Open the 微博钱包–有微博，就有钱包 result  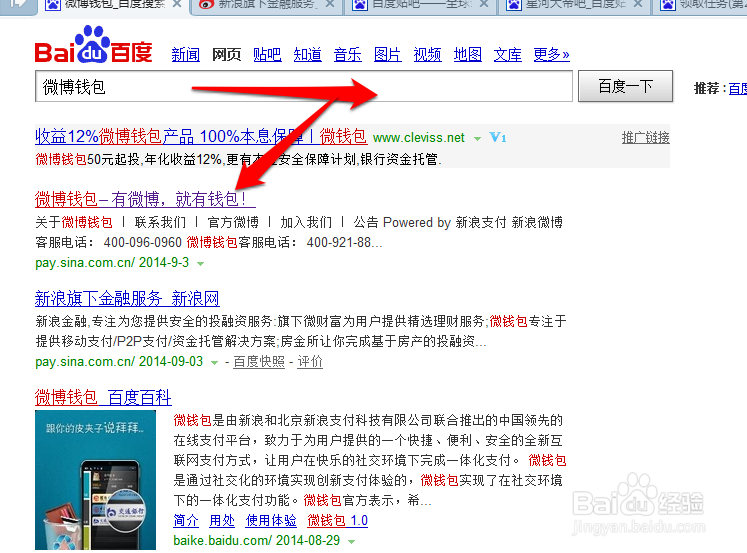click(x=145, y=199)
